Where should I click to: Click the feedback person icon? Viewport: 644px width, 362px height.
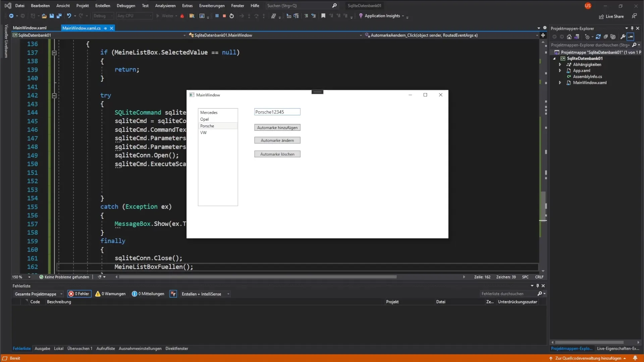pyautogui.click(x=634, y=16)
